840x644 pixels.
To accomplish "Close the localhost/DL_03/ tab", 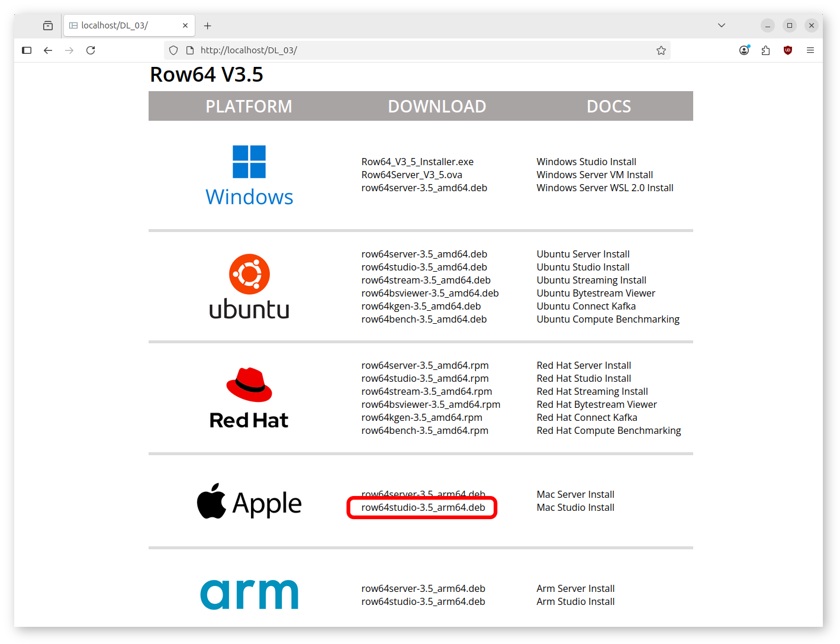I will 185,25.
